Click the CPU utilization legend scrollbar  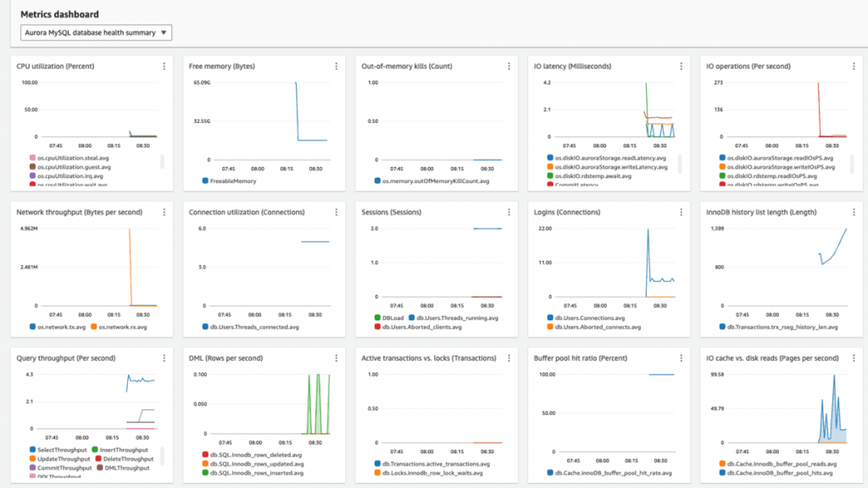coord(162,161)
